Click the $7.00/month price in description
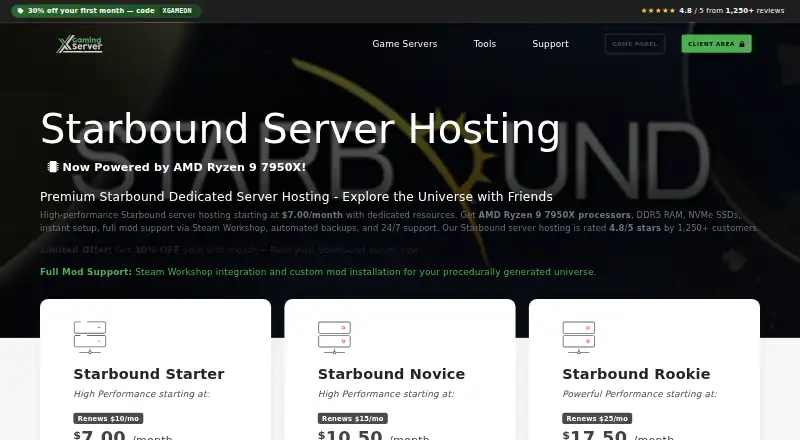 (312, 215)
